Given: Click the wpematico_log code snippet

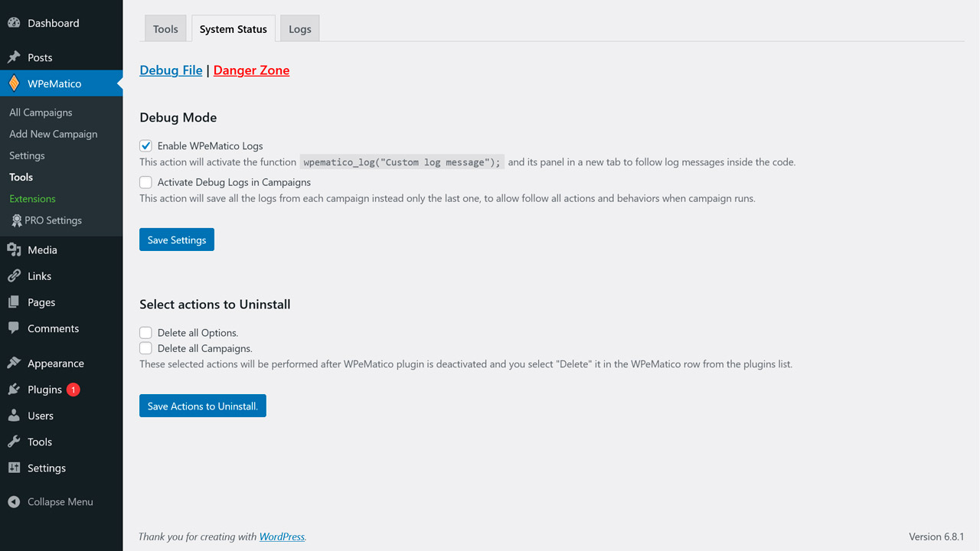Looking at the screenshot, I should pos(402,162).
